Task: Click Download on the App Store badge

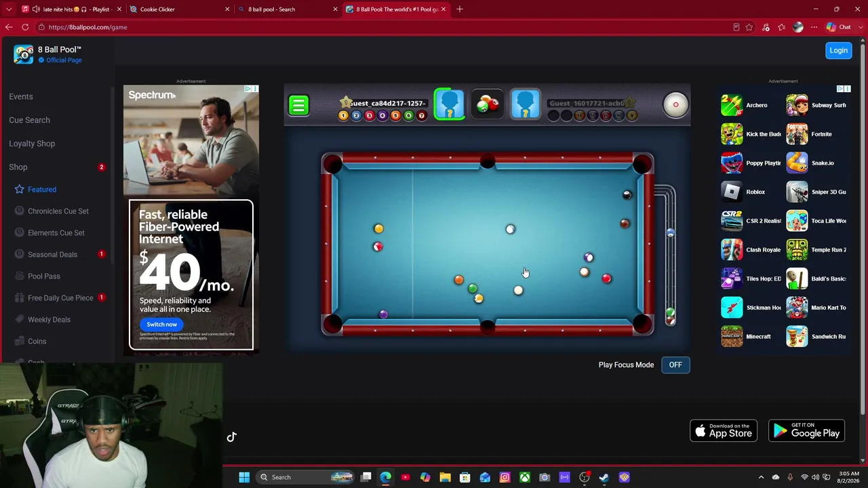Action: pos(724,430)
